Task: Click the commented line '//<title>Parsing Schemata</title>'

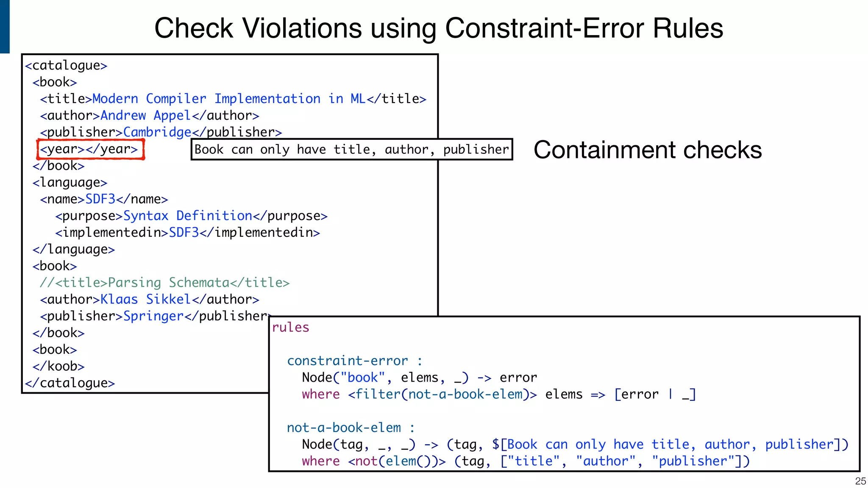Action: 165,283
